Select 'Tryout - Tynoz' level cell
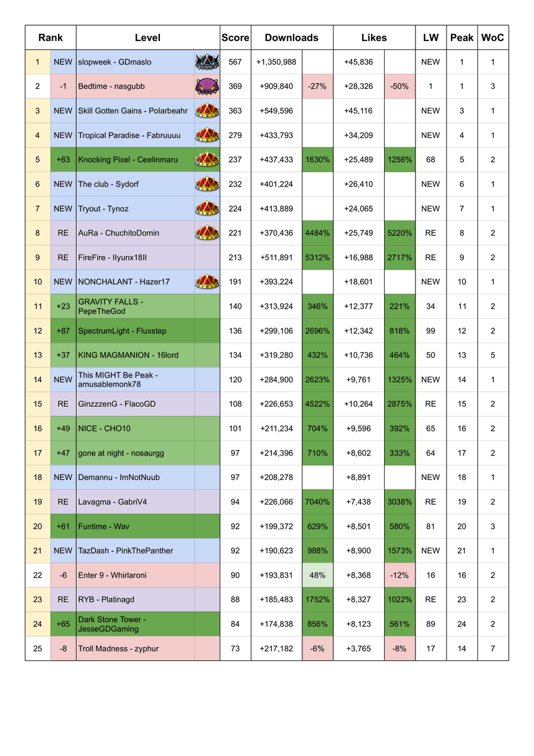Screen dimensions: 534x756 pyautogui.click(x=135, y=209)
